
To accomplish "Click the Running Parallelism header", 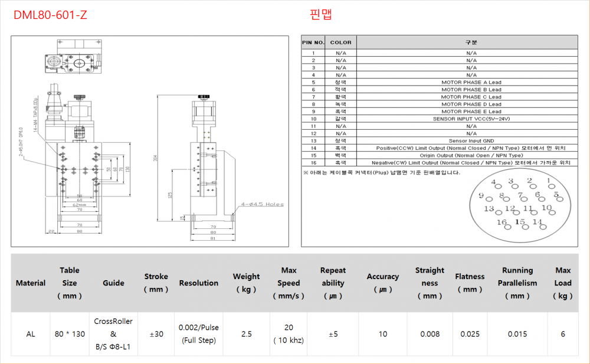I will 517,277.
